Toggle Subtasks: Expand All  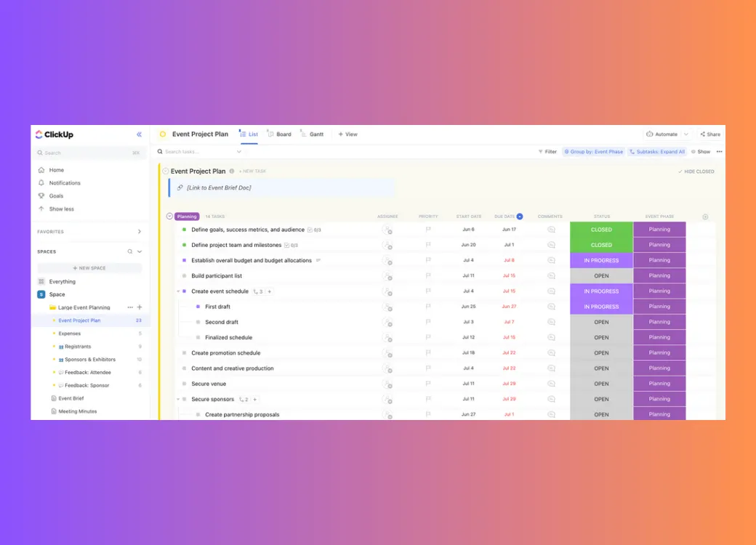pos(657,152)
